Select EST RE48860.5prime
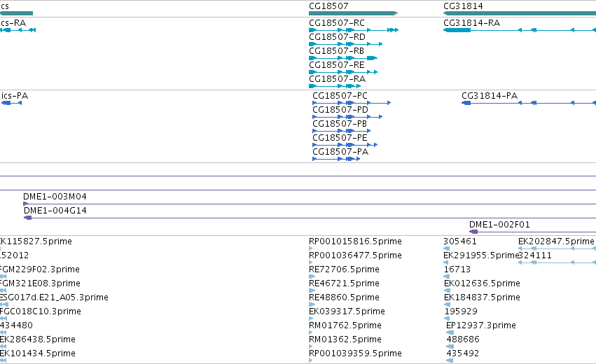596x364 pixels. point(344,297)
